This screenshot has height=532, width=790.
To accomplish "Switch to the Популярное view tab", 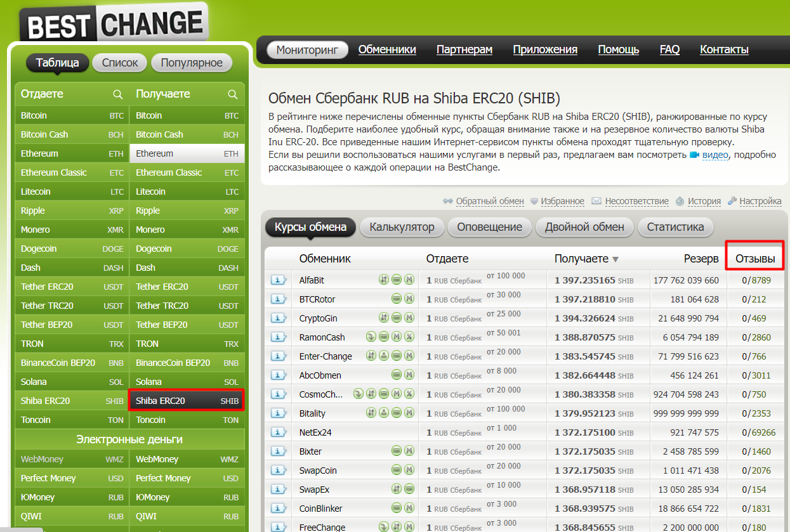I will (x=192, y=63).
